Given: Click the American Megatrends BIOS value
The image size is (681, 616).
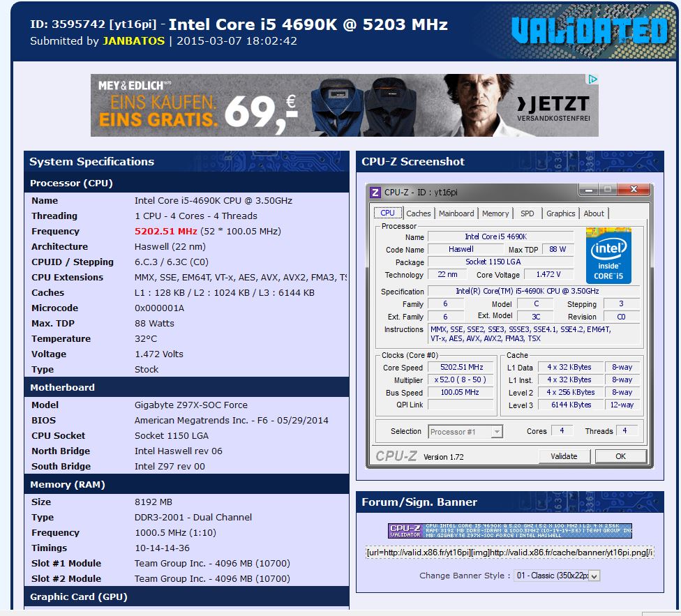Looking at the screenshot, I should (232, 420).
